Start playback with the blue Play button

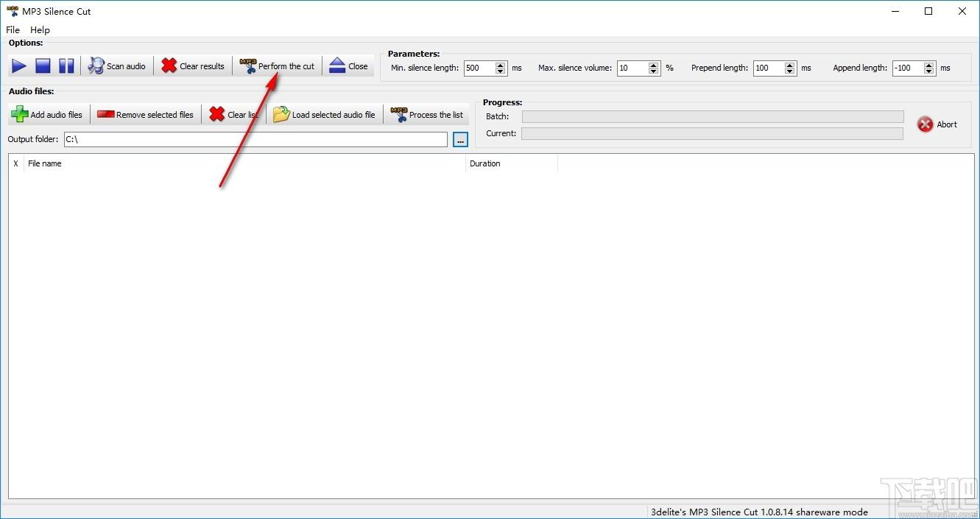point(19,66)
